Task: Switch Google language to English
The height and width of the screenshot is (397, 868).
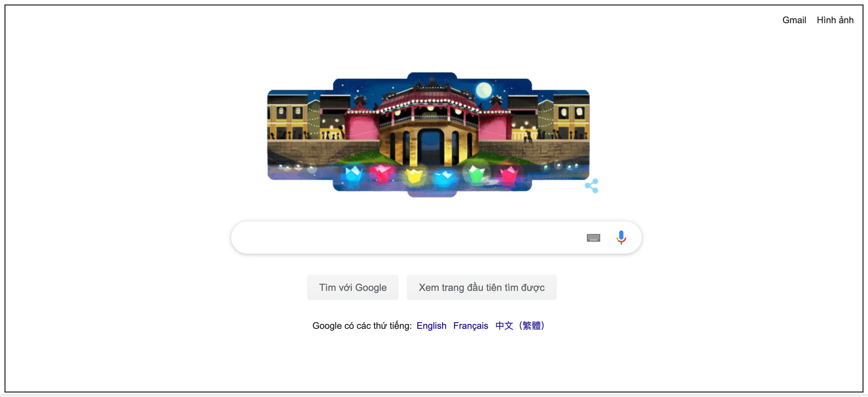Action: (x=431, y=326)
